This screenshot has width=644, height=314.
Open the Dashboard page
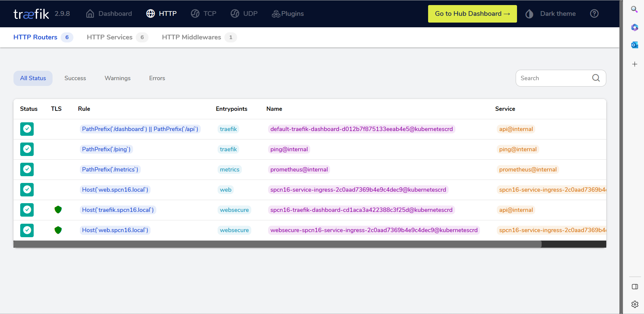[109, 14]
